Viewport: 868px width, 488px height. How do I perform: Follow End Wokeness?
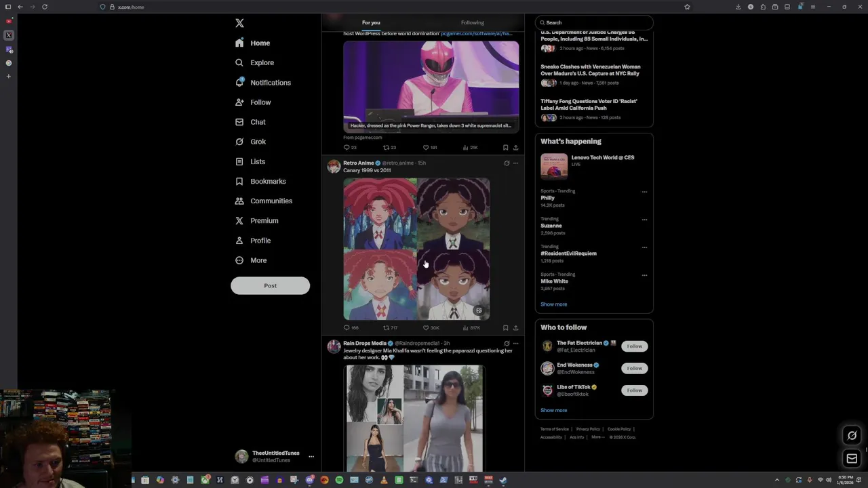click(x=634, y=368)
